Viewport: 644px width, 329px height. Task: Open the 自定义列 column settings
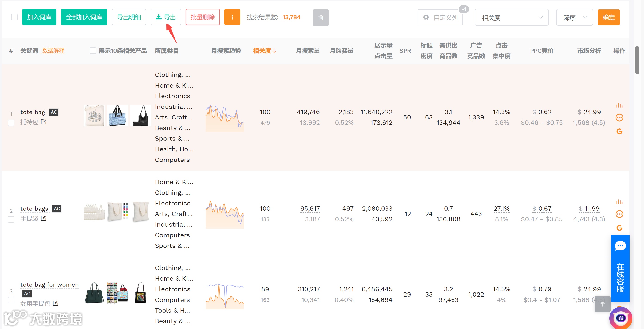[440, 18]
